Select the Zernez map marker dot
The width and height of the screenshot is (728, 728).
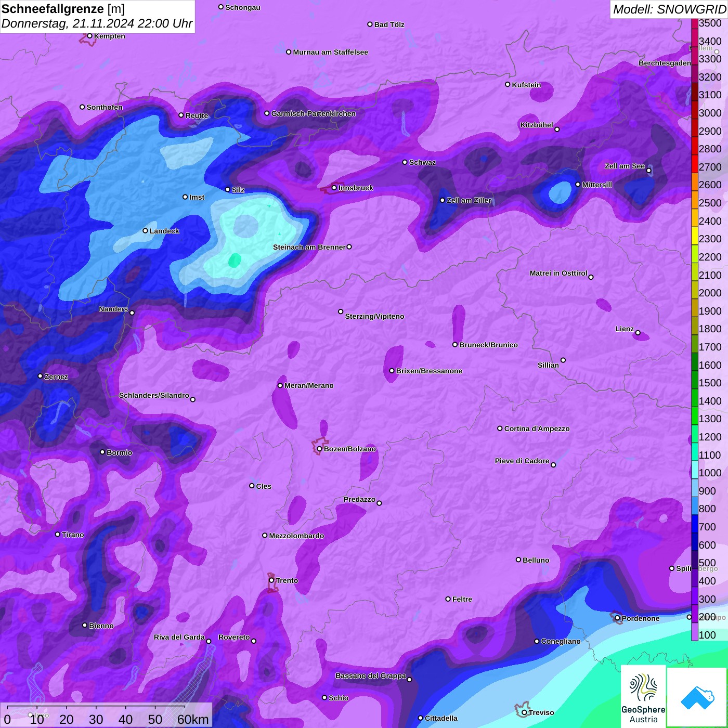[x=40, y=376]
